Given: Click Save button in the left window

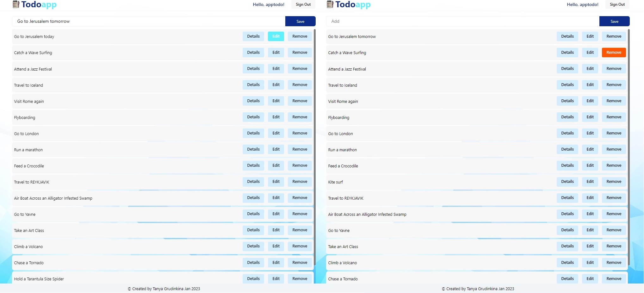Looking at the screenshot, I should 300,21.
